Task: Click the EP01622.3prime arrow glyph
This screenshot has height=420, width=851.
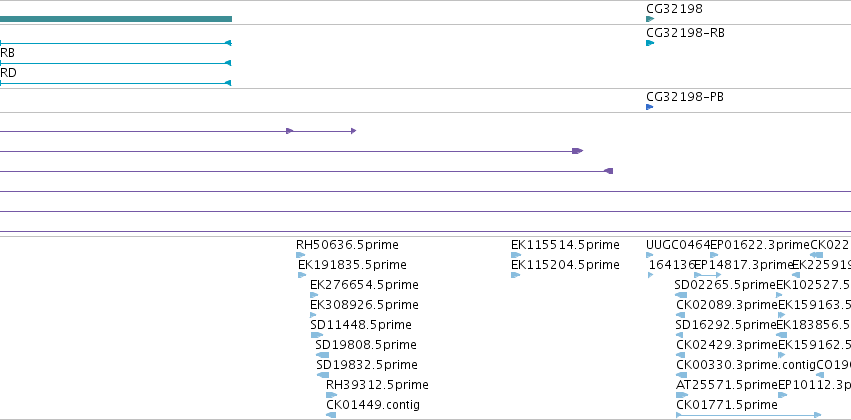Action: pyautogui.click(x=714, y=255)
